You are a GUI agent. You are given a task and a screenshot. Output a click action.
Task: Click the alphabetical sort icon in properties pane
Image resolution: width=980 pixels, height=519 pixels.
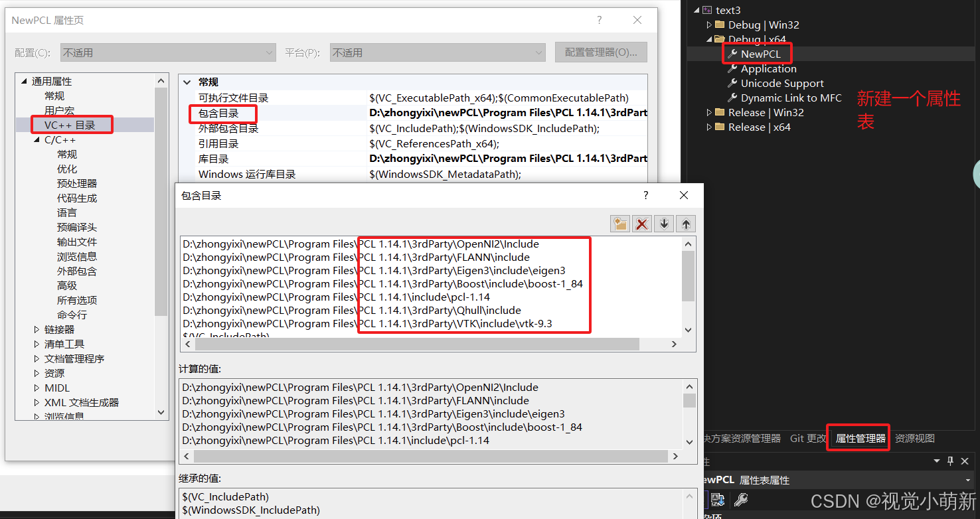click(x=719, y=500)
